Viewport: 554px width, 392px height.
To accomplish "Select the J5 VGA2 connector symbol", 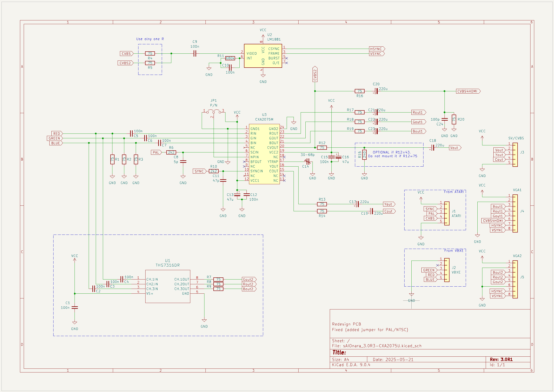I will pos(515,279).
